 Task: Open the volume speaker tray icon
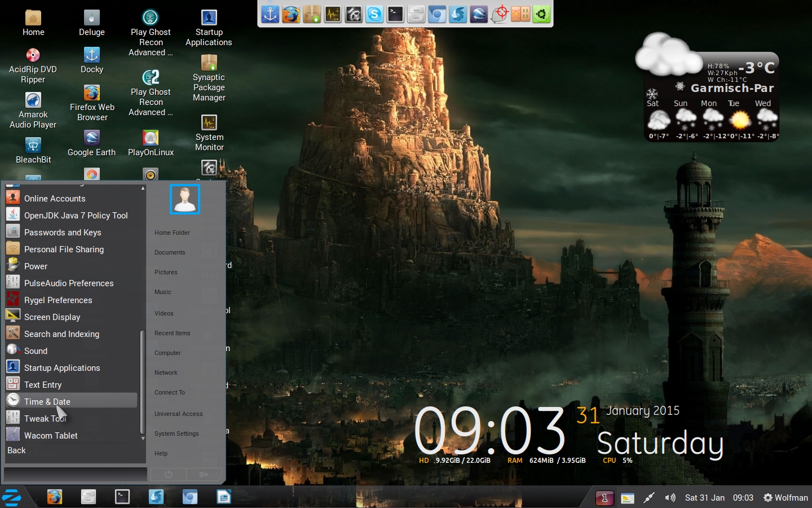coord(670,498)
